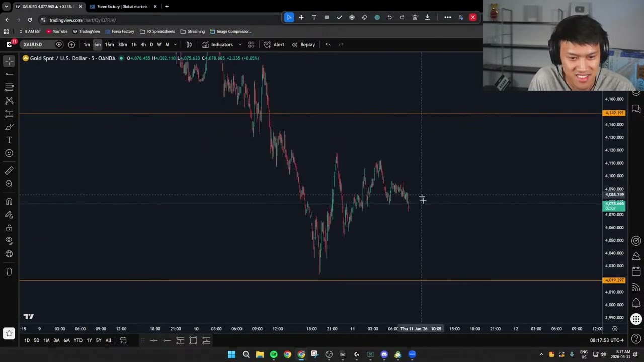The height and width of the screenshot is (362, 644).
Task: Create an Alert
Action: click(274, 44)
